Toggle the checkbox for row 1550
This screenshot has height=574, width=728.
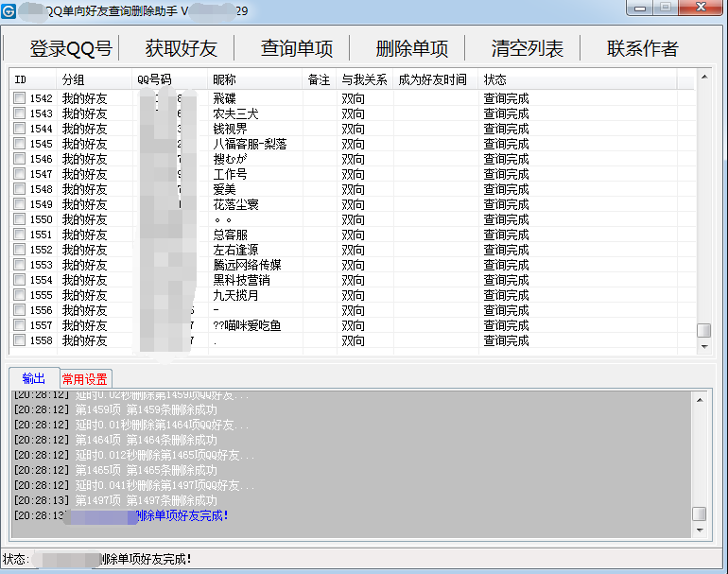point(20,219)
